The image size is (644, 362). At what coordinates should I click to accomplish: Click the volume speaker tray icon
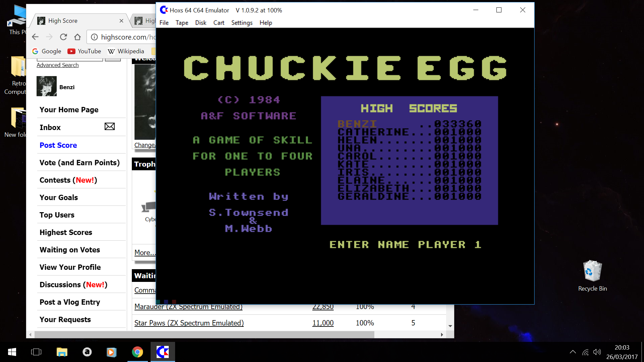click(597, 352)
